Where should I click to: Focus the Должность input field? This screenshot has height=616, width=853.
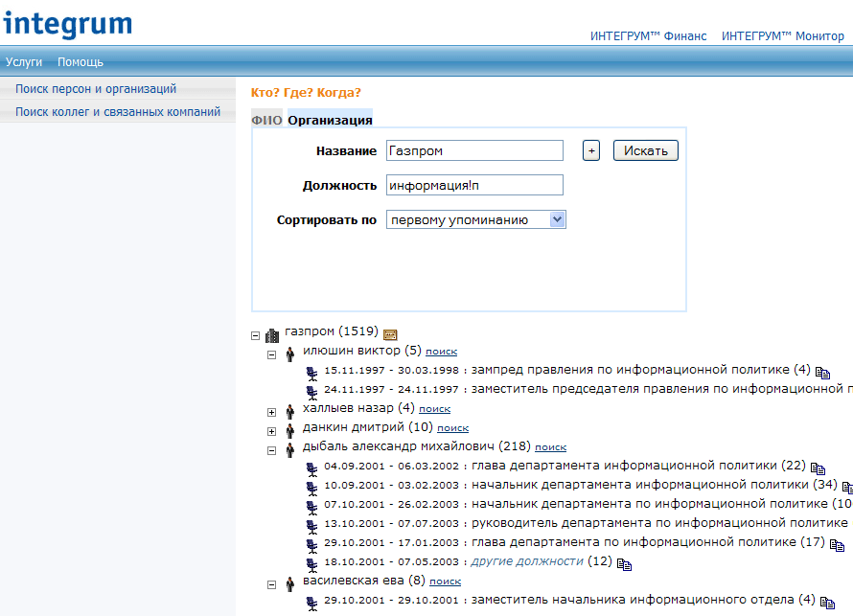pyautogui.click(x=475, y=185)
